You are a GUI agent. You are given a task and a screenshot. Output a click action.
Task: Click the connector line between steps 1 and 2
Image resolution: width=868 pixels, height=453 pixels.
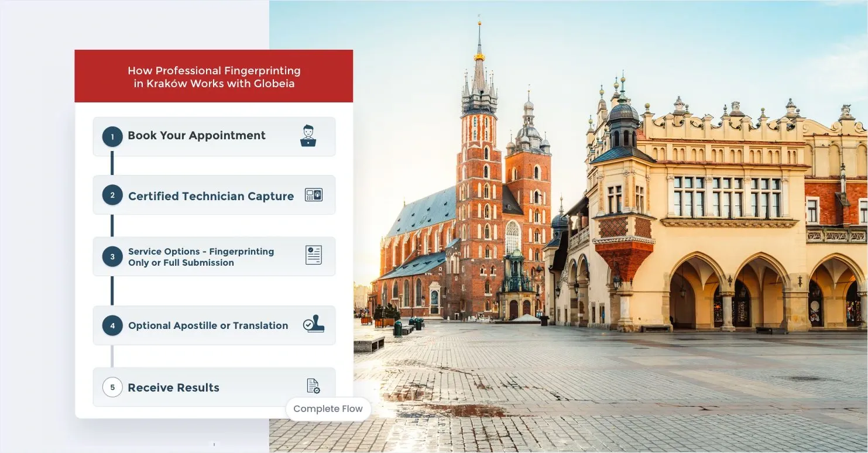tap(112, 164)
